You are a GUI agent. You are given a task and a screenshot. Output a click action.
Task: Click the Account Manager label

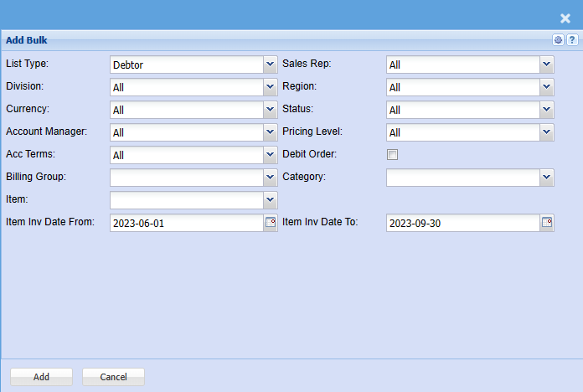coord(46,132)
